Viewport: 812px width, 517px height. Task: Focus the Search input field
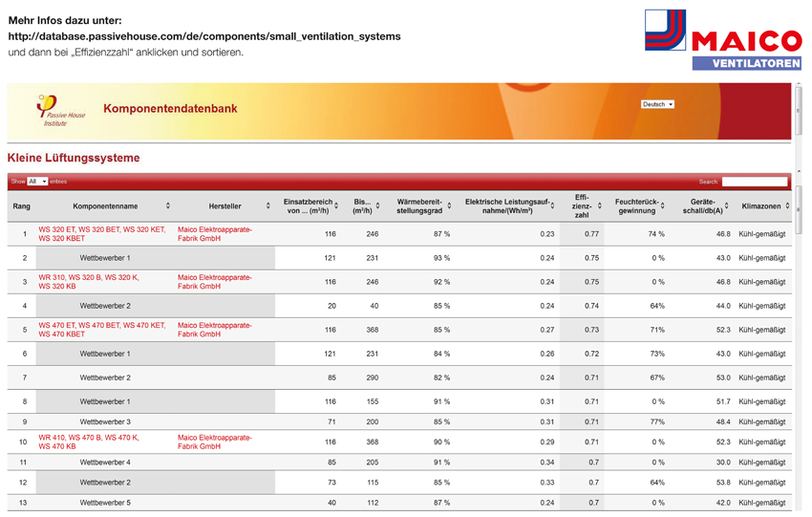[x=755, y=182]
